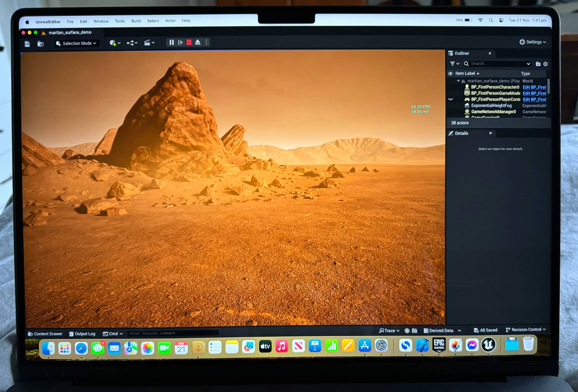Pause the play simulation
The height and width of the screenshot is (392, 578).
[171, 42]
